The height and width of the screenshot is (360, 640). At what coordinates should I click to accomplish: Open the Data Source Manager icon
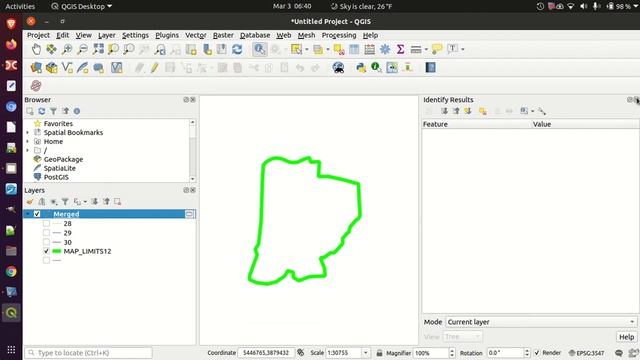click(x=36, y=68)
